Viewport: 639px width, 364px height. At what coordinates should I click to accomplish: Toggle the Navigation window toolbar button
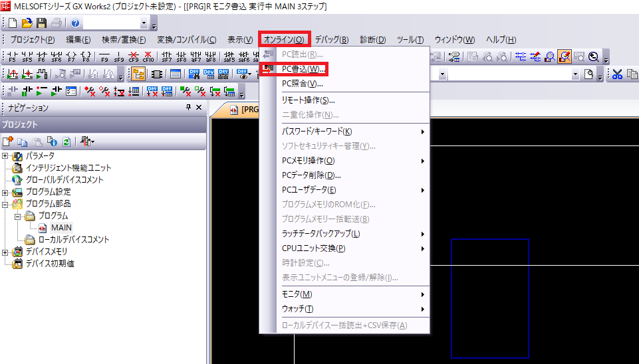click(138, 74)
